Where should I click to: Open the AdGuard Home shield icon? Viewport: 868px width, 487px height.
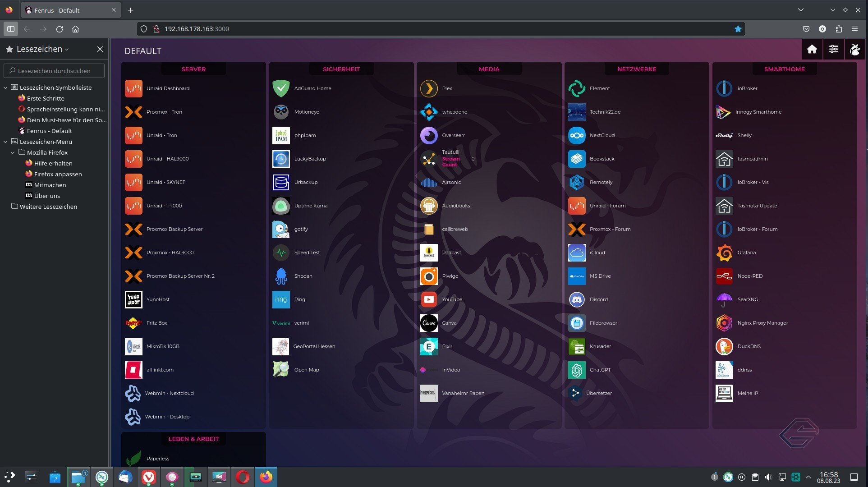pyautogui.click(x=281, y=88)
